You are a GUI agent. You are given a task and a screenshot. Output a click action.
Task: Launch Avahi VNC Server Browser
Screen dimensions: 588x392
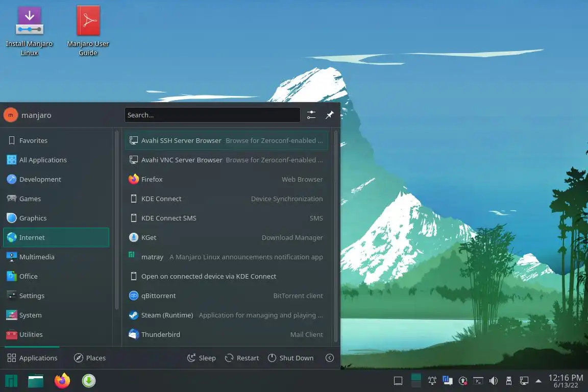[227, 160]
